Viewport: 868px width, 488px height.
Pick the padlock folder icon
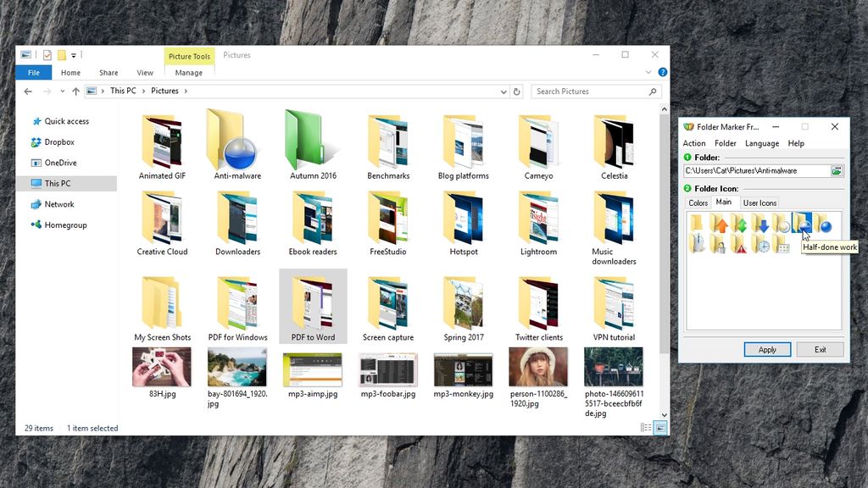pyautogui.click(x=720, y=245)
